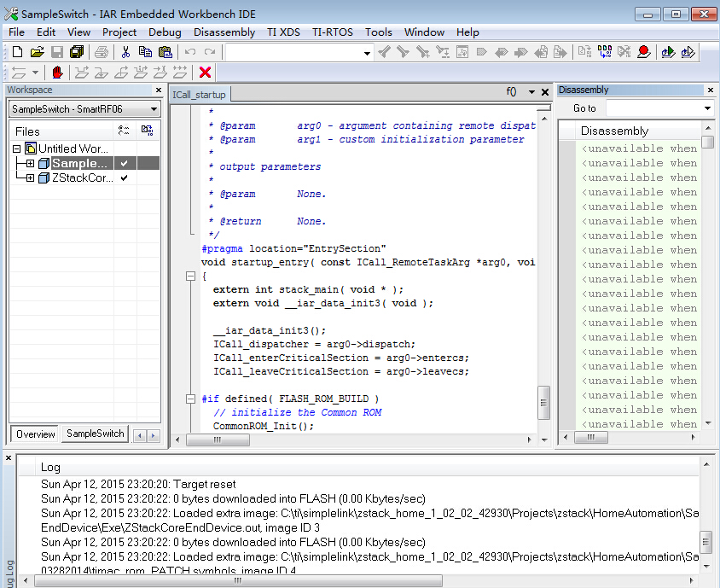720x588 pixels.
Task: Collapse the startup_entry function fold box
Action: (190, 277)
